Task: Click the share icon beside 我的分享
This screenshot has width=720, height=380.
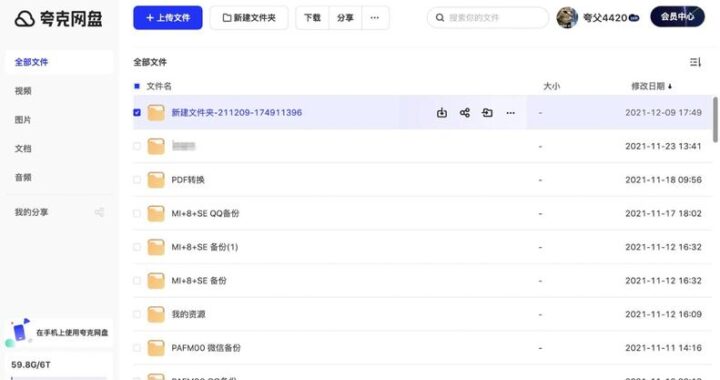Action: point(99,212)
